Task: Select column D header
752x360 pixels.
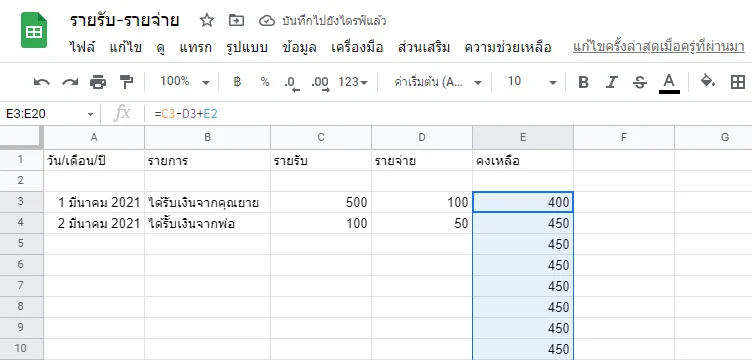Action: pos(422,137)
